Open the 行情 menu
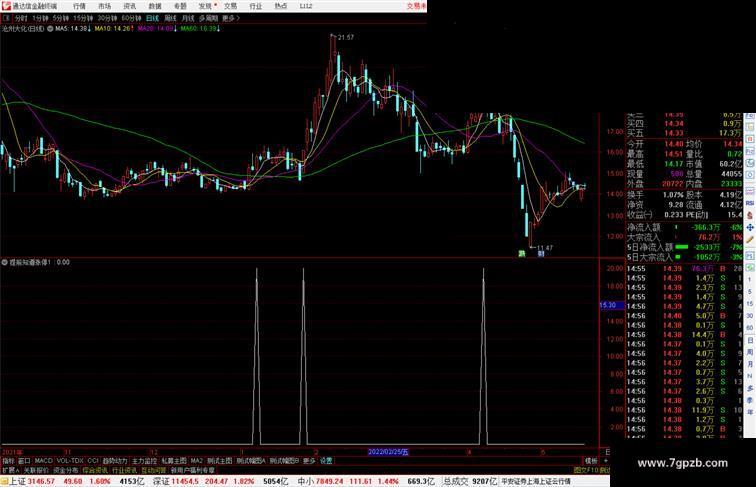 pos(79,6)
